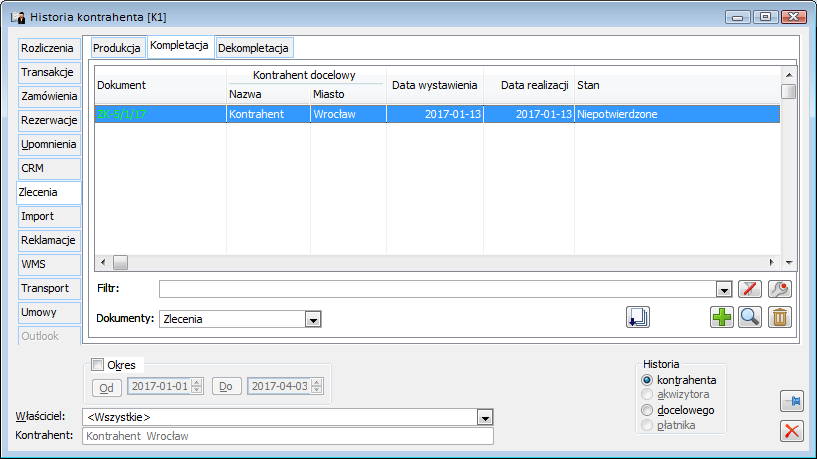
Task: Click the red X close-form icon
Action: 792,431
